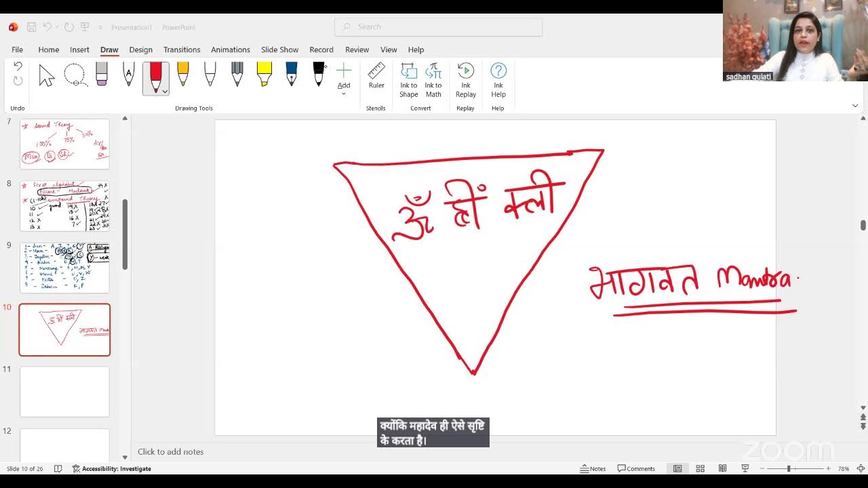Select the gray pencil tool
Image resolution: width=868 pixels, height=488 pixels.
(x=237, y=75)
